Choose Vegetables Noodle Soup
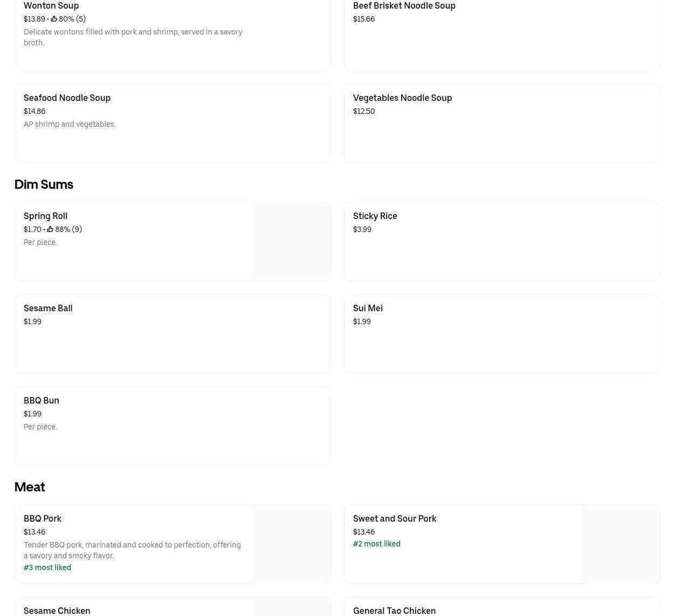This screenshot has height=616, width=674. click(502, 123)
